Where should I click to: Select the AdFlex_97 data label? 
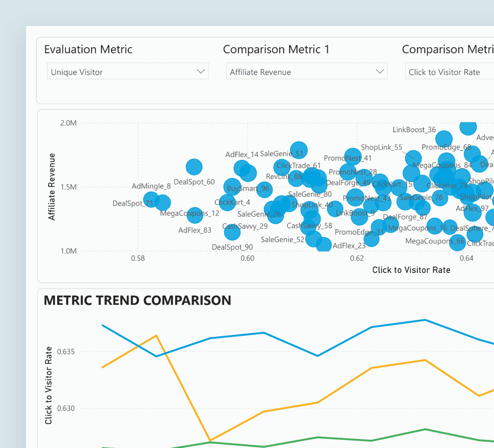pyautogui.click(x=472, y=208)
